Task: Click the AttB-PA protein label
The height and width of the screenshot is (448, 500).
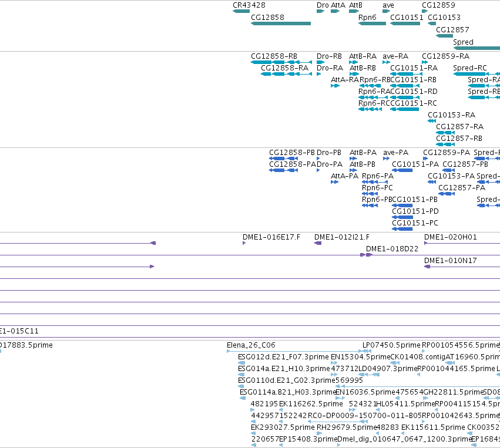Action: 363,153
